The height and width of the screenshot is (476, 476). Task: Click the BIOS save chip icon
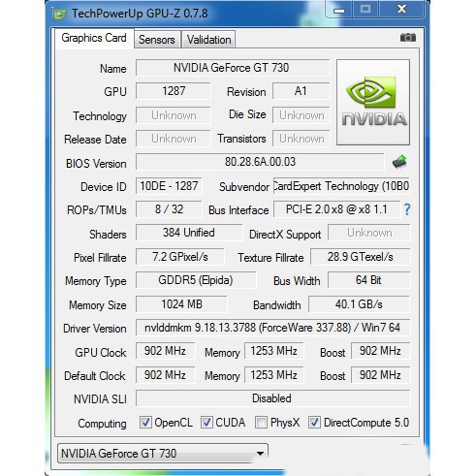pyautogui.click(x=399, y=162)
